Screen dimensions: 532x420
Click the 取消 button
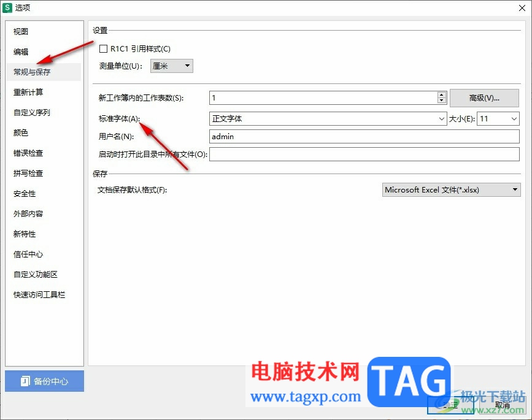click(502, 405)
